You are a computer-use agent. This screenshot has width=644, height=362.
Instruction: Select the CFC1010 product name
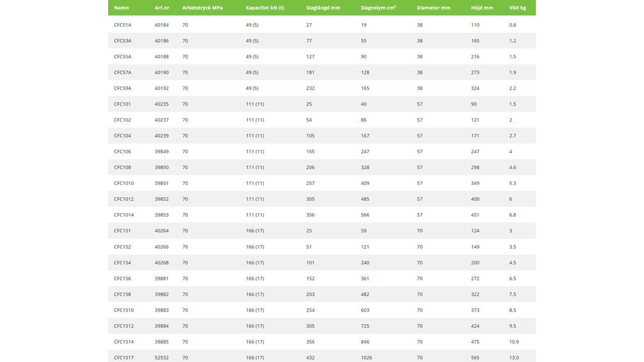[124, 183]
